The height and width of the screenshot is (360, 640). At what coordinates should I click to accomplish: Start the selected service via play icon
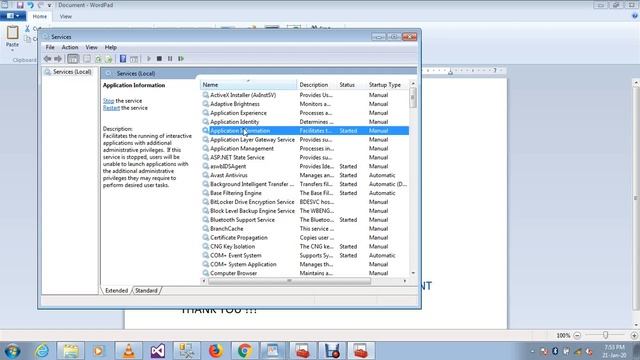[149, 59]
